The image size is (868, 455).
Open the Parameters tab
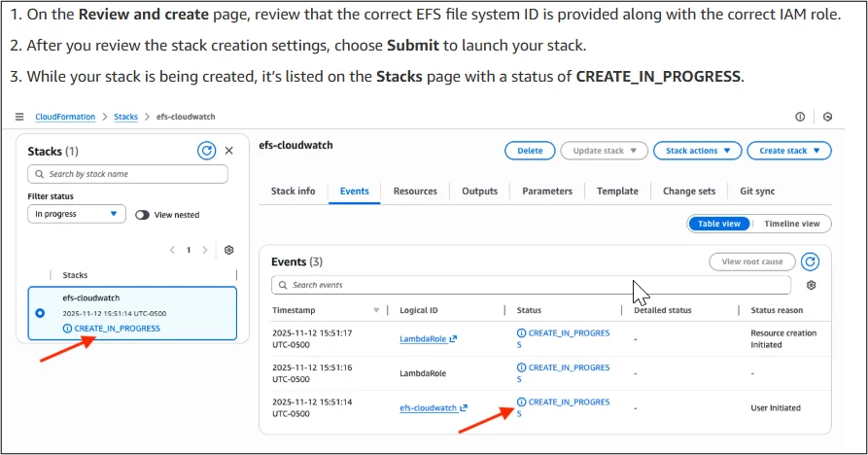point(547,192)
